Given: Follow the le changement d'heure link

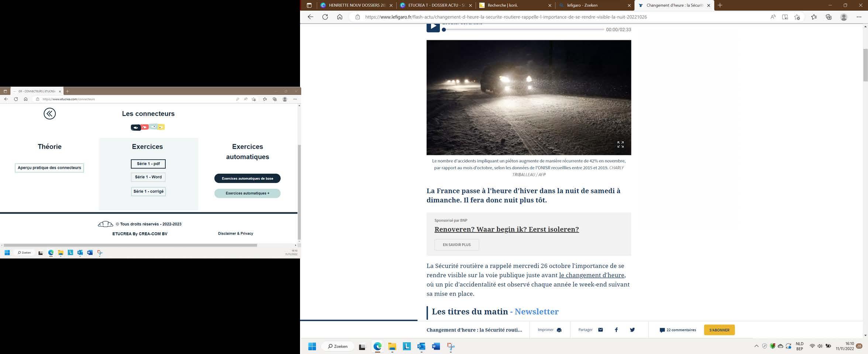Looking at the screenshot, I should click(592, 275).
